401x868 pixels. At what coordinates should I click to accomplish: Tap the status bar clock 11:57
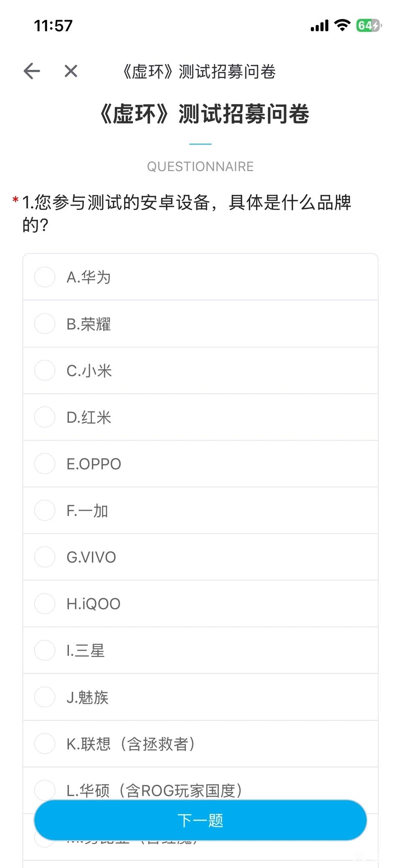tap(53, 26)
